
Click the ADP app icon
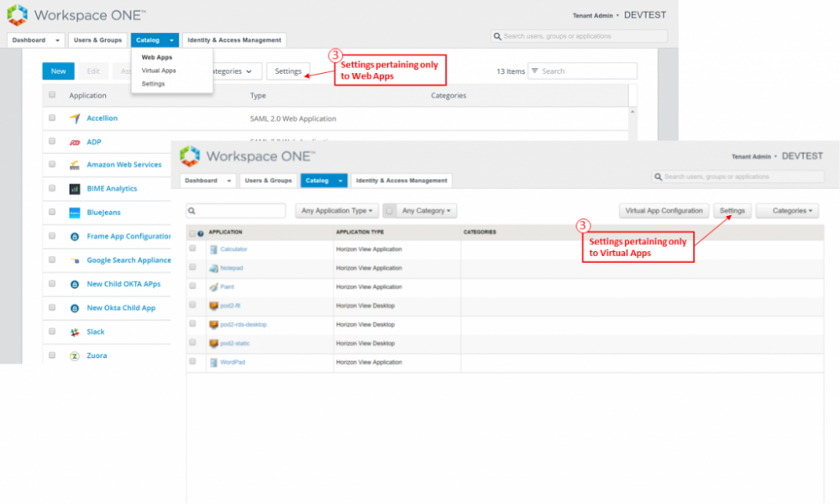[x=74, y=142]
